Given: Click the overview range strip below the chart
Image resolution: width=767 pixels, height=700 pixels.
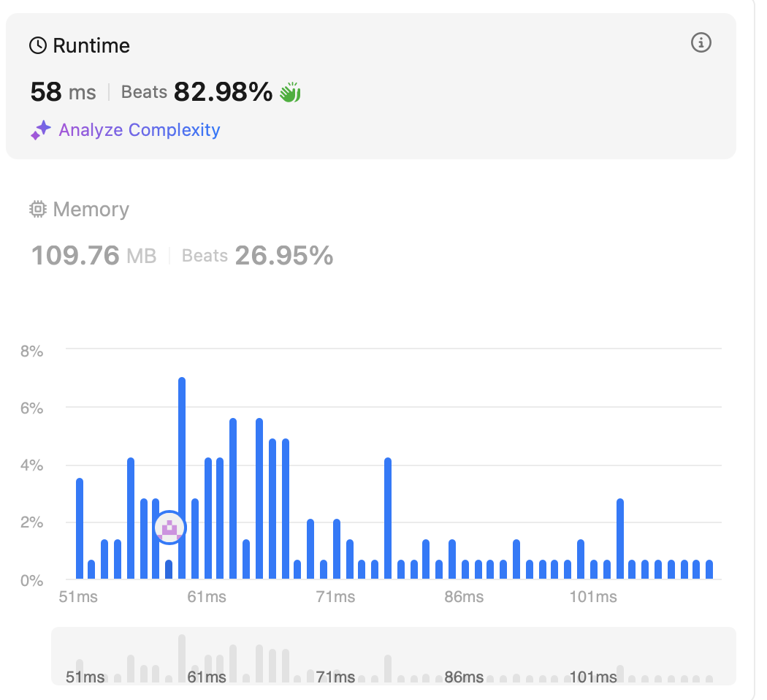Looking at the screenshot, I should 393,655.
